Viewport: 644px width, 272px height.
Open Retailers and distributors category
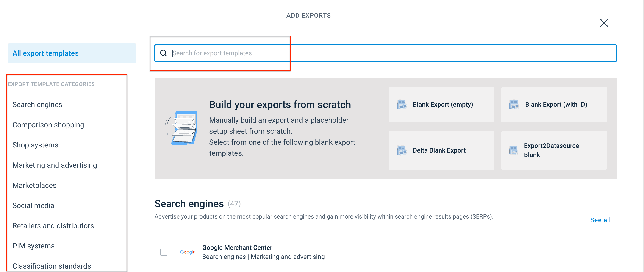[x=53, y=225]
